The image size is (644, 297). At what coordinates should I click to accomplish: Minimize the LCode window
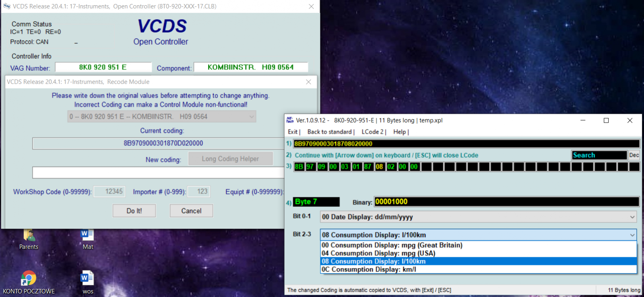click(583, 120)
